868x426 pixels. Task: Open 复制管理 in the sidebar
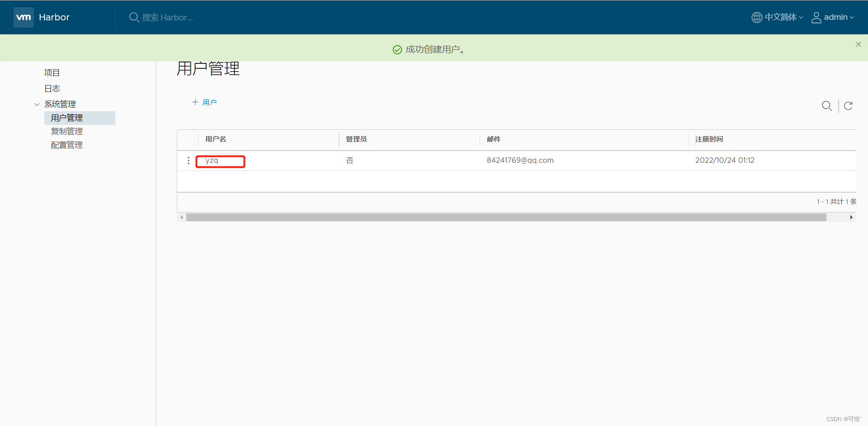pos(67,131)
